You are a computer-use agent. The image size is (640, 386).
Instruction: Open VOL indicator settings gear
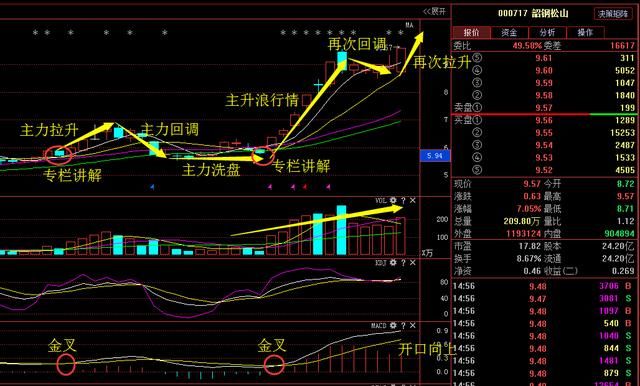tap(393, 200)
